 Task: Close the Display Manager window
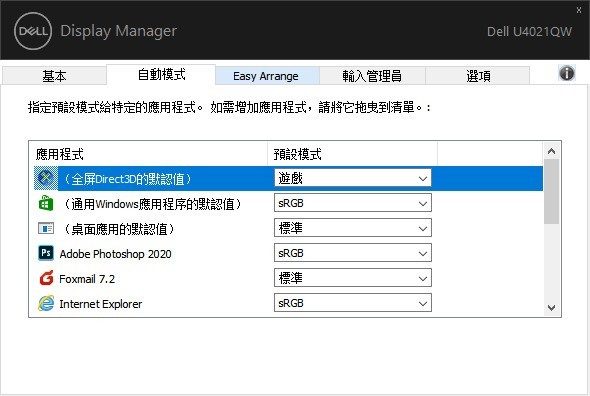tap(579, 10)
